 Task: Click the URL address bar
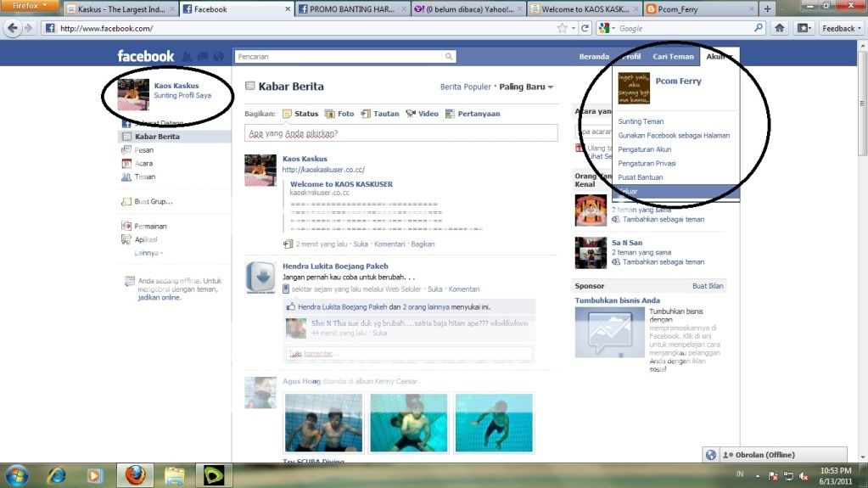click(299, 28)
